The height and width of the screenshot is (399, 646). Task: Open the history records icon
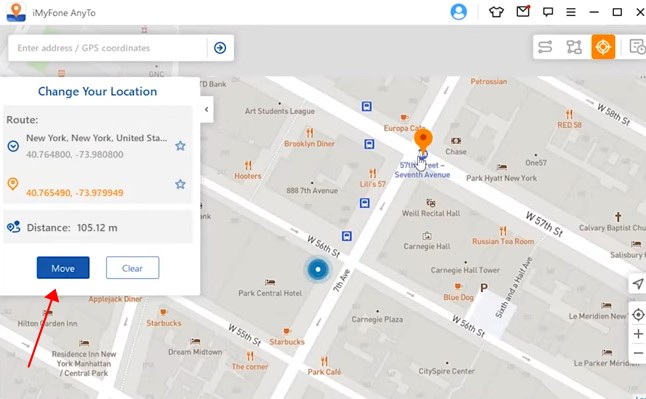click(x=637, y=47)
